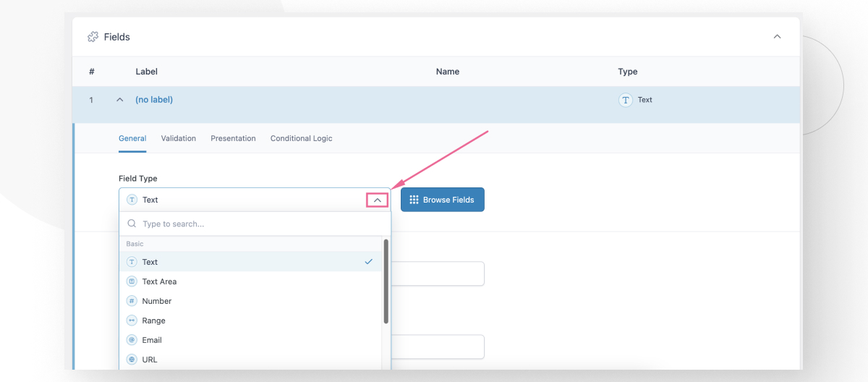Click the Field Type select box showing Text
The height and width of the screenshot is (382, 868).
pos(255,200)
